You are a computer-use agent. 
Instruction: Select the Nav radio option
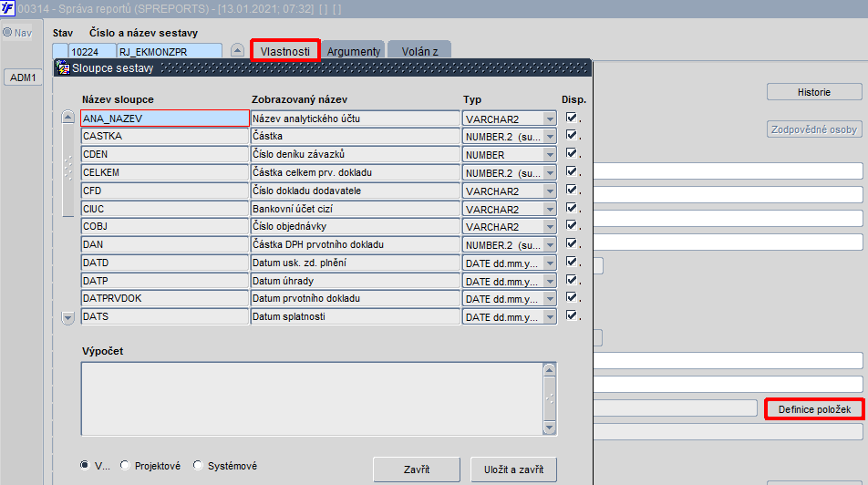[7, 32]
